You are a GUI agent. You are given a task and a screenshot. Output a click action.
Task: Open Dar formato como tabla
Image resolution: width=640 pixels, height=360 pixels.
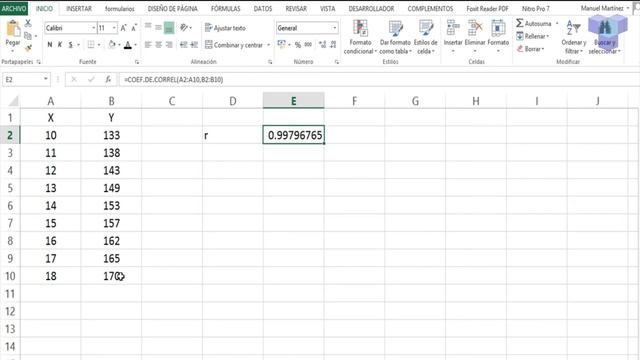(395, 37)
